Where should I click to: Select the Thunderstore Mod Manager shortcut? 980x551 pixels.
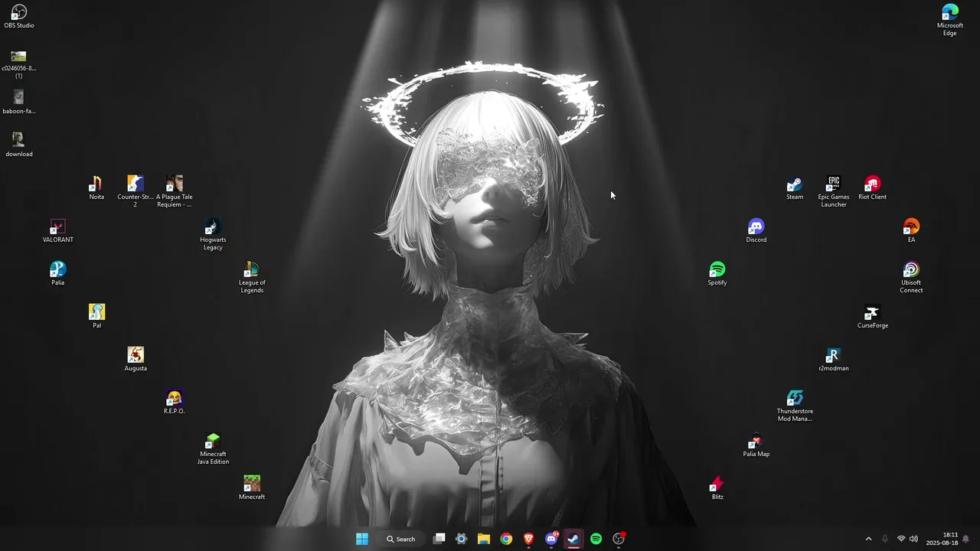795,406
